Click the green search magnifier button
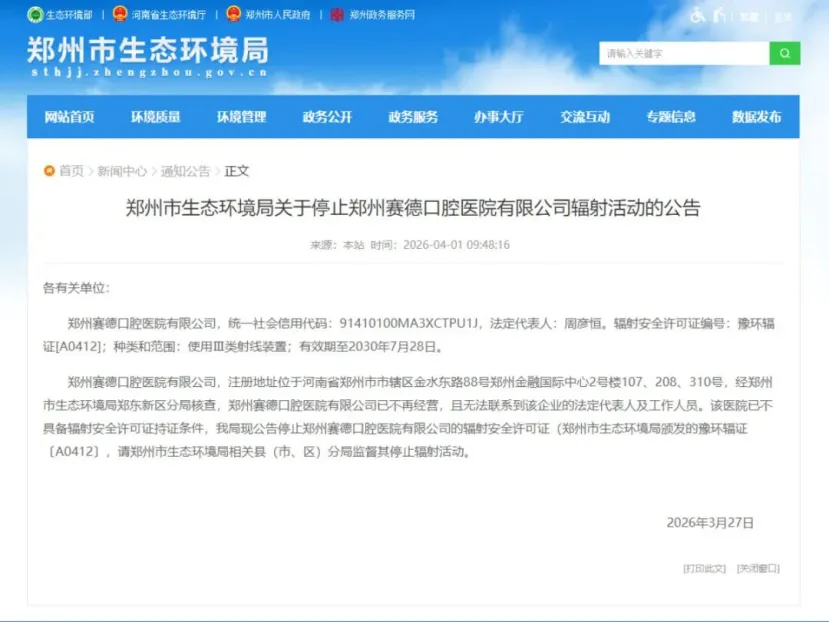830x623 pixels. pyautogui.click(x=784, y=53)
